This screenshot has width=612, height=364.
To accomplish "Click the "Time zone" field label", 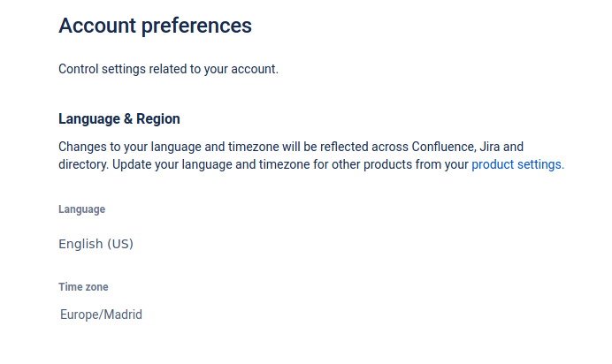I will (x=83, y=287).
